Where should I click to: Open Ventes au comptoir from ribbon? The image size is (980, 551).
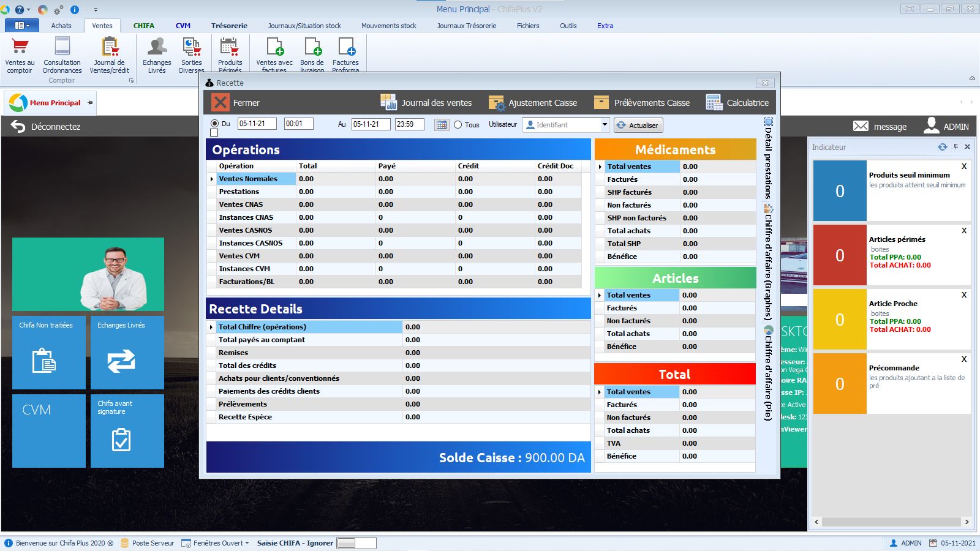[x=20, y=54]
